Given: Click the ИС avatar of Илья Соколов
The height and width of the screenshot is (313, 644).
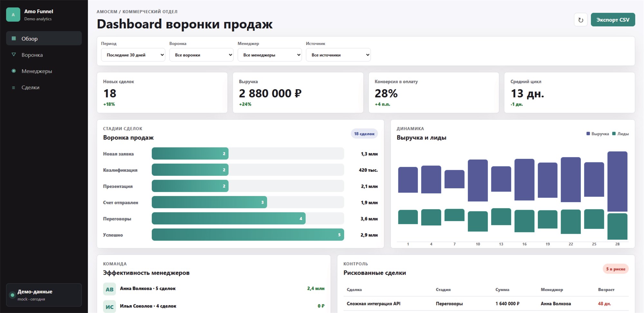Looking at the screenshot, I should [109, 307].
